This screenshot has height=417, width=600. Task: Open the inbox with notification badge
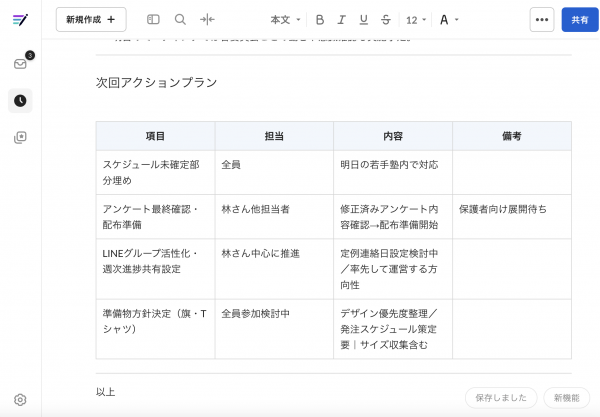click(x=20, y=63)
